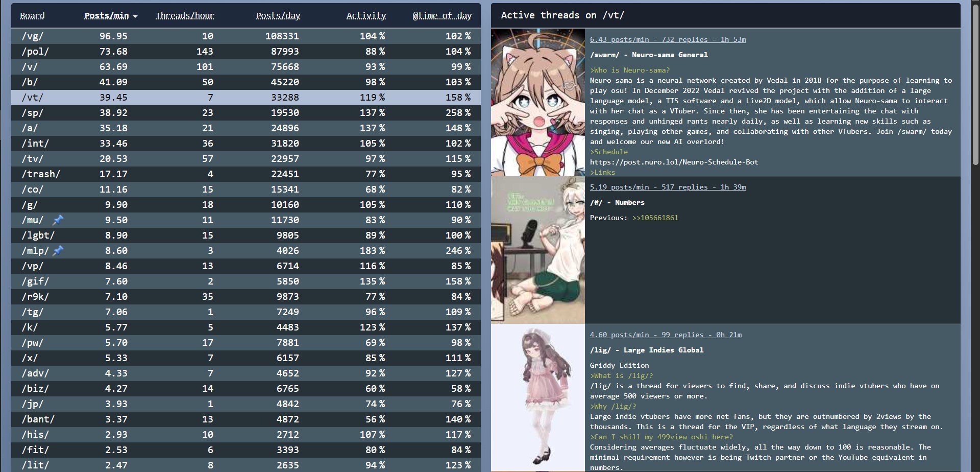Click the 108331 posts/day value
The width and height of the screenshot is (980, 472).
tap(282, 36)
